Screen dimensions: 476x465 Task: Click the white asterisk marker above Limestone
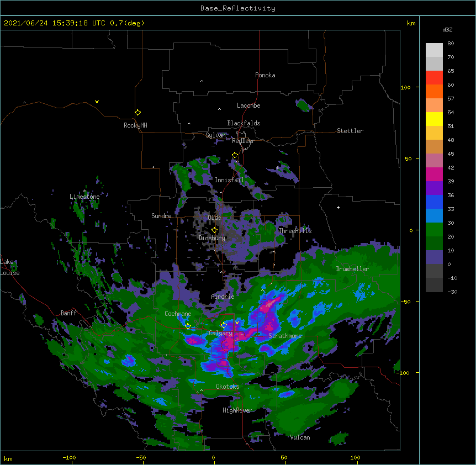click(x=84, y=191)
